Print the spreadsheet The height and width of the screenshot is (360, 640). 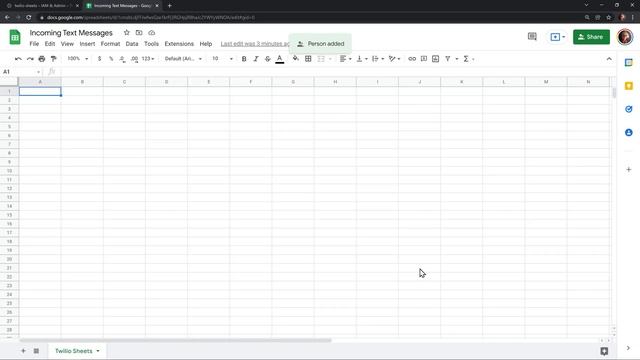click(42, 59)
